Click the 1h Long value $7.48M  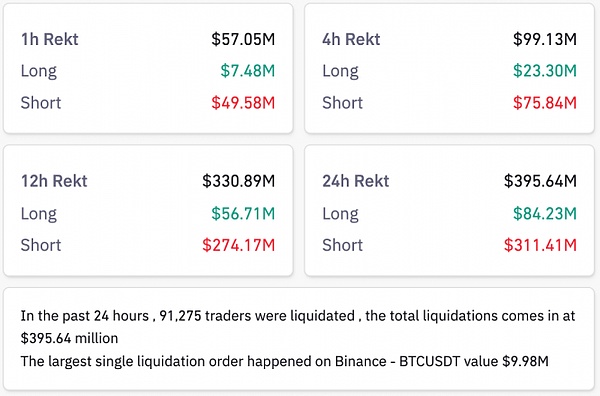pos(248,71)
